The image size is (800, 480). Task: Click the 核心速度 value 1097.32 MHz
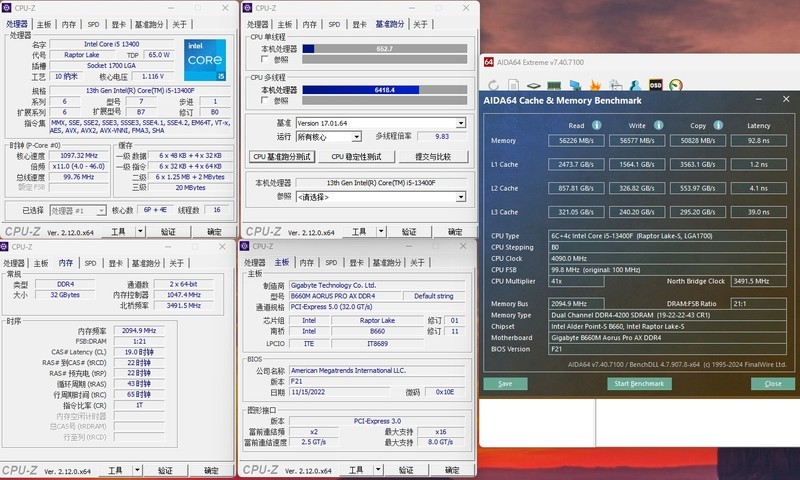(x=79, y=156)
